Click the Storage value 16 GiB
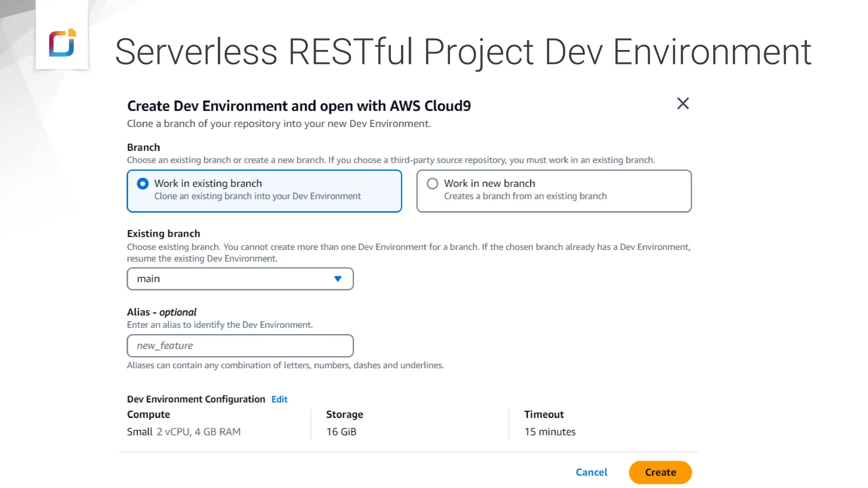The image size is (868, 488). pos(341,432)
